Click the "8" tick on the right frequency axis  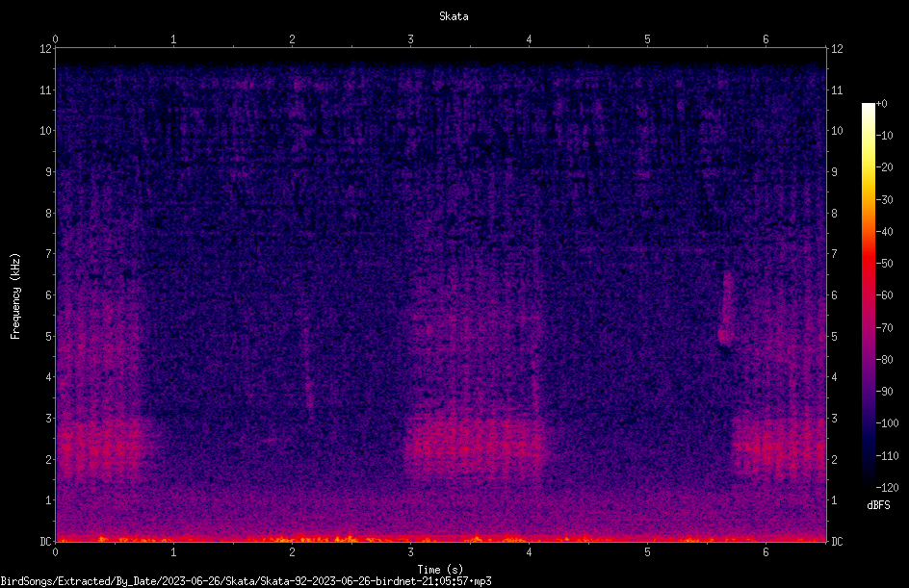coord(834,214)
